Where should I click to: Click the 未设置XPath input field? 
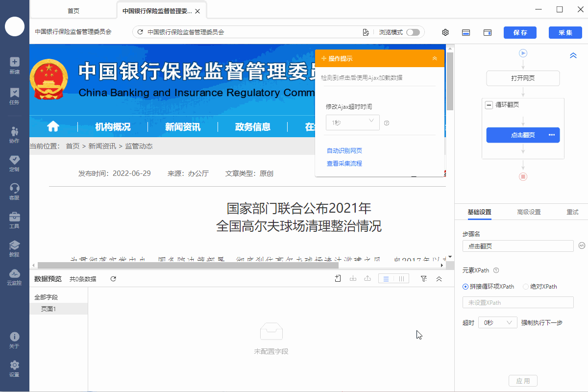tap(518, 302)
